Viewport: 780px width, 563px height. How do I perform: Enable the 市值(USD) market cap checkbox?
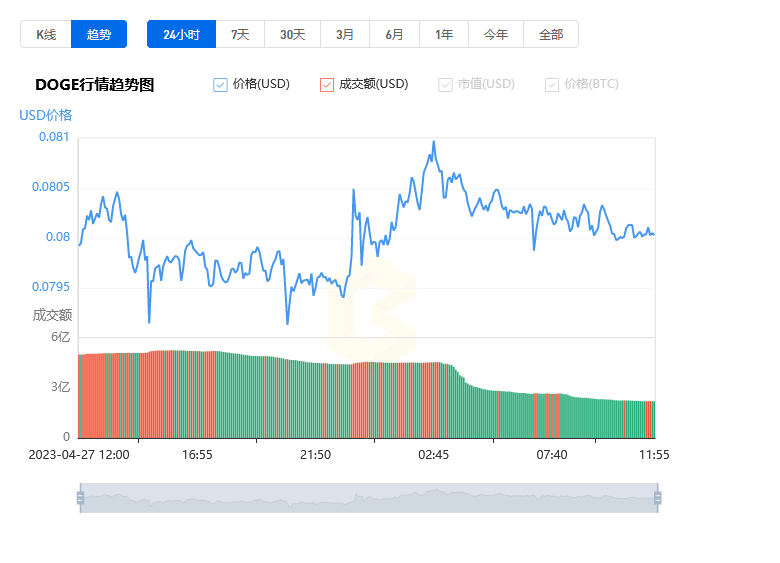445,85
